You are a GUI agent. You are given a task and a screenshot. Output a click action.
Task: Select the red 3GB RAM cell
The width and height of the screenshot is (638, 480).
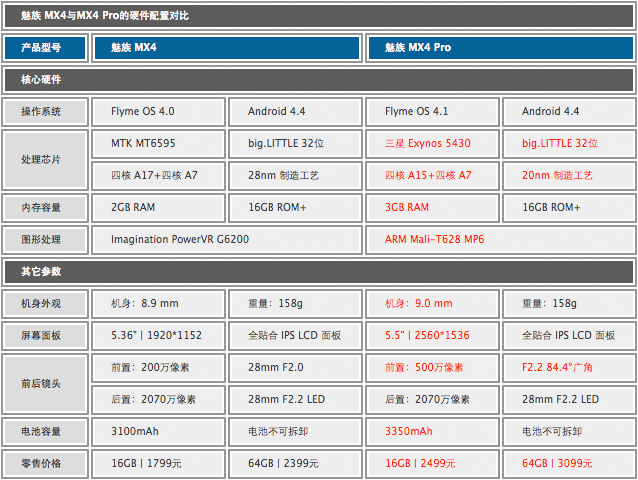click(432, 207)
